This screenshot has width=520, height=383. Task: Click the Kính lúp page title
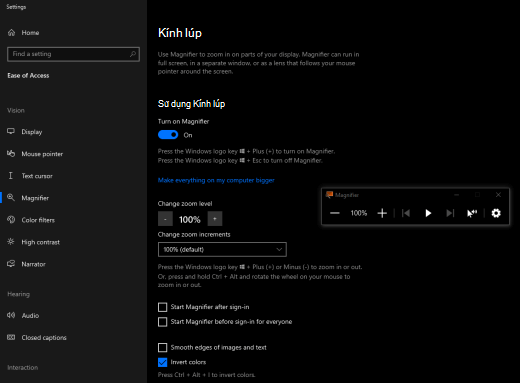tap(180, 33)
